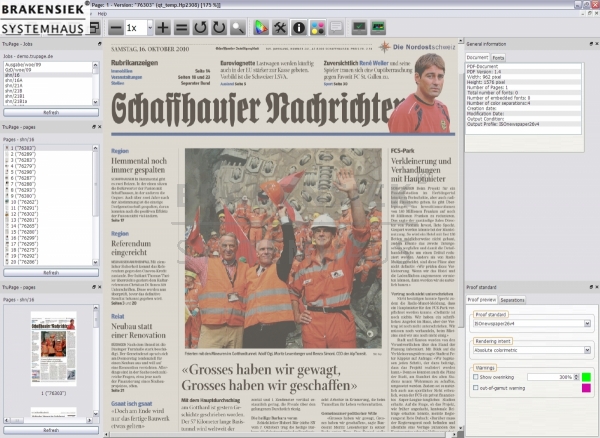Switch to the Fonts tab

[x=498, y=58]
